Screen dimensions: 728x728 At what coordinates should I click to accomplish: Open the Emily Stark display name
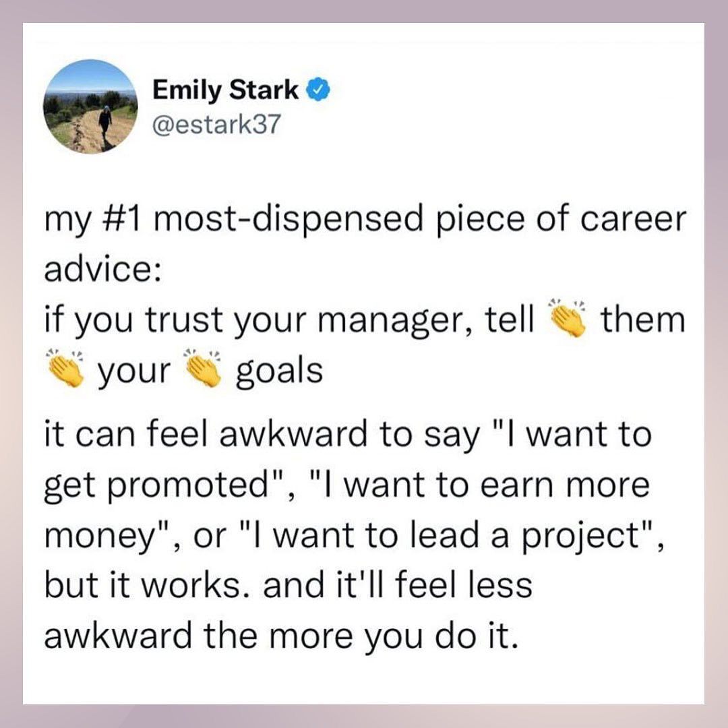coord(226,89)
